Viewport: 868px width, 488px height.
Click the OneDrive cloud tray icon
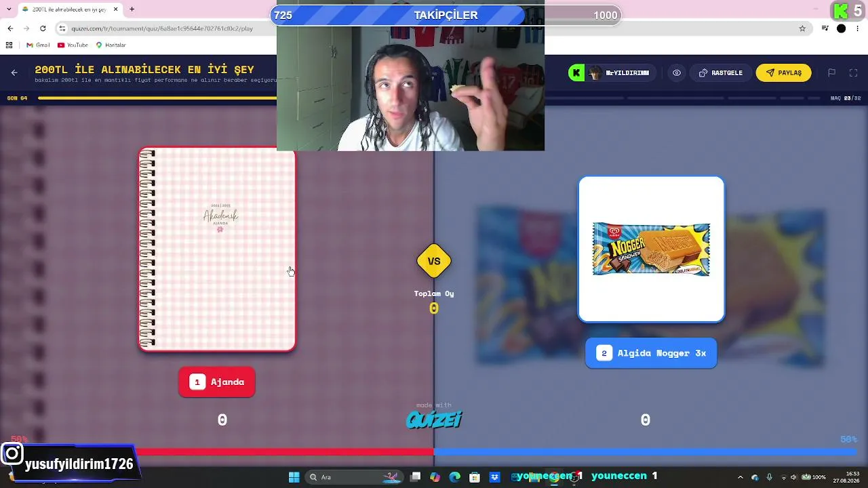coord(755,477)
